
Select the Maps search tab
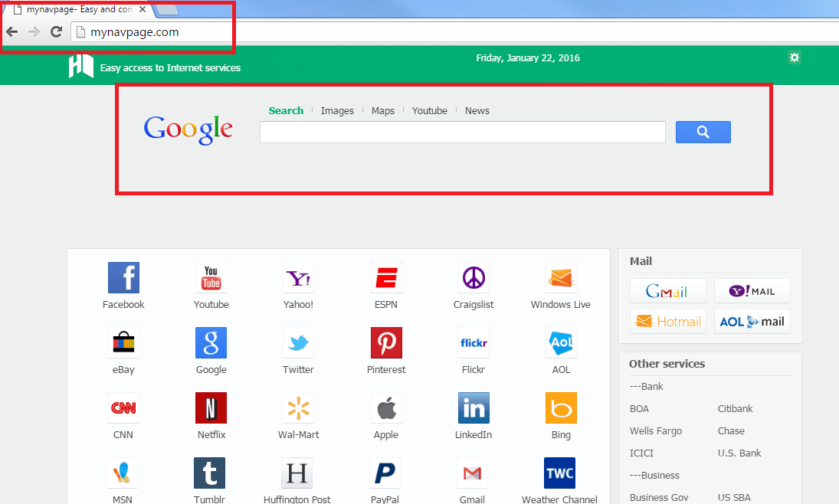point(383,111)
